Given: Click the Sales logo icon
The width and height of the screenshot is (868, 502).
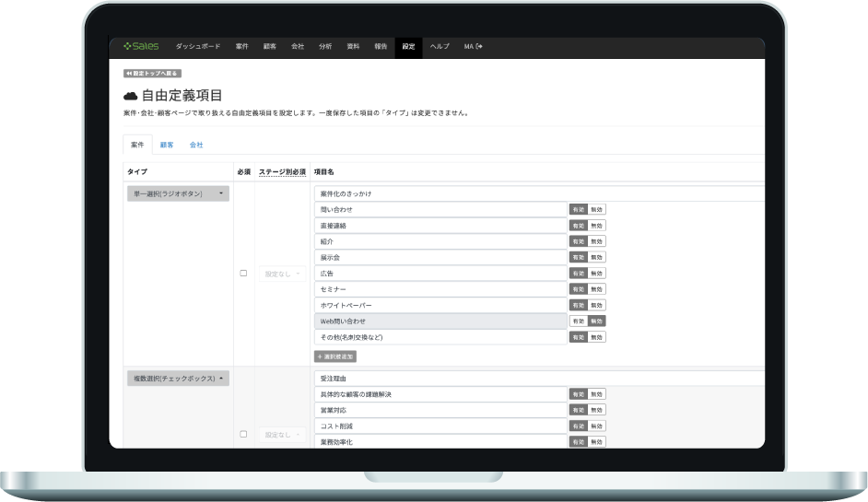Looking at the screenshot, I should coord(127,46).
